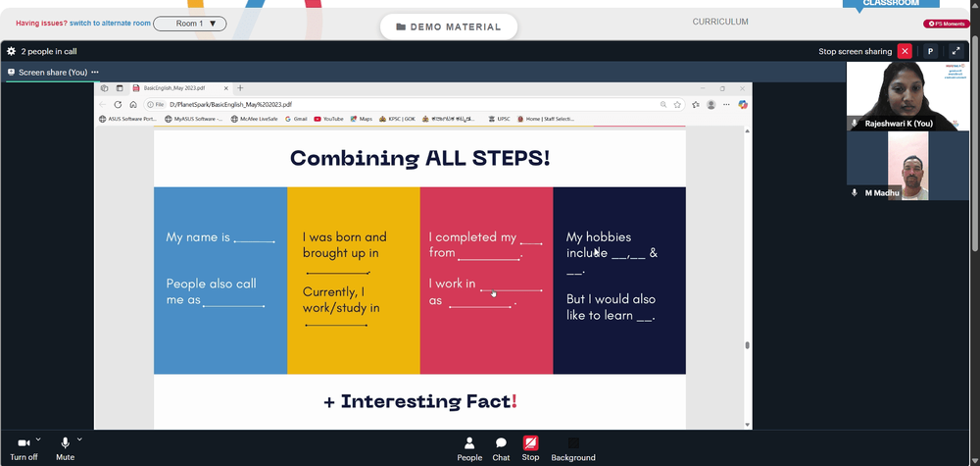Open call settings gear icon
Image resolution: width=980 pixels, height=466 pixels.
coord(11,51)
